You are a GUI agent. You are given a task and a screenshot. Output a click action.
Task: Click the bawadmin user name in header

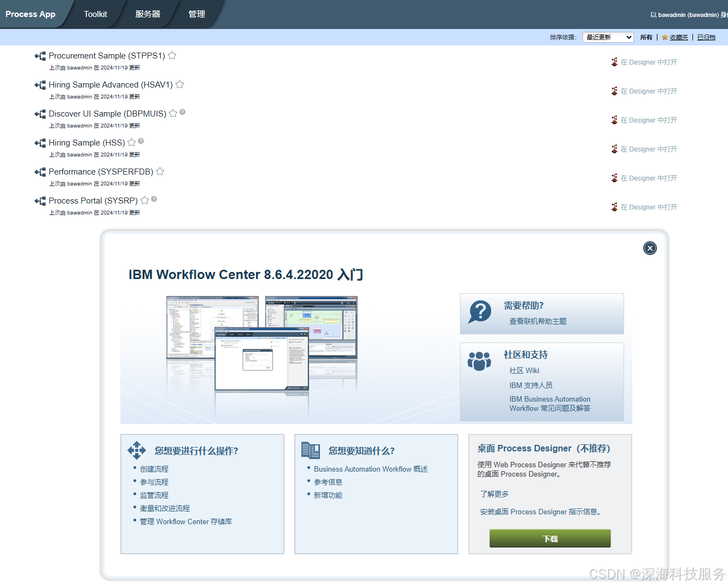(x=688, y=15)
